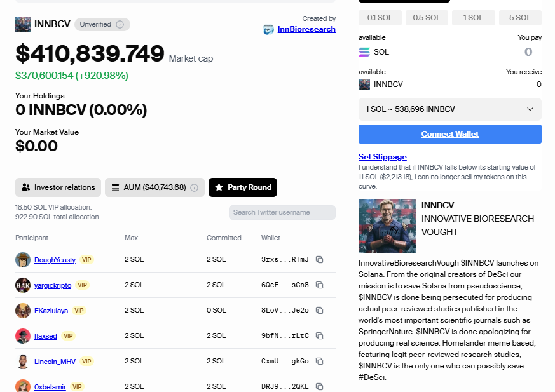Click DoughYeasty profile avatar
This screenshot has height=392, width=555.
pyautogui.click(x=23, y=260)
